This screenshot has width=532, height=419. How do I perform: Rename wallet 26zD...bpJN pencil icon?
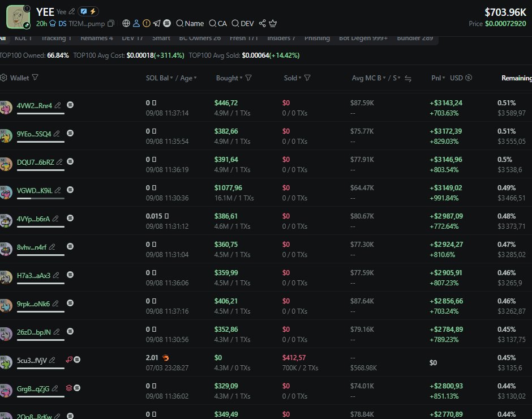point(57,332)
